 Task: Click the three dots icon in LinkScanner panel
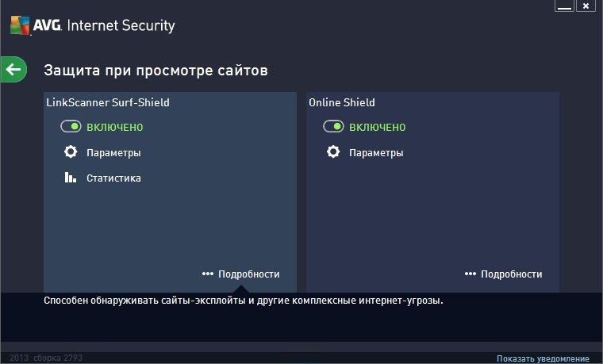(x=208, y=274)
